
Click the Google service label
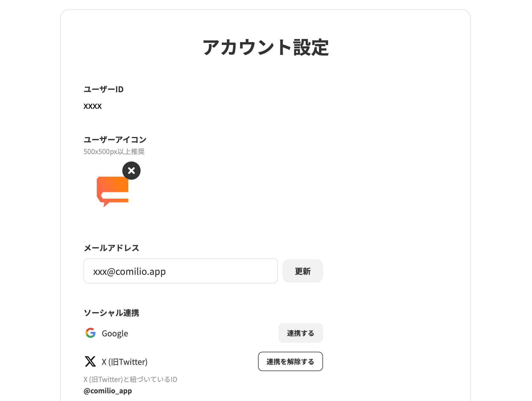115,333
